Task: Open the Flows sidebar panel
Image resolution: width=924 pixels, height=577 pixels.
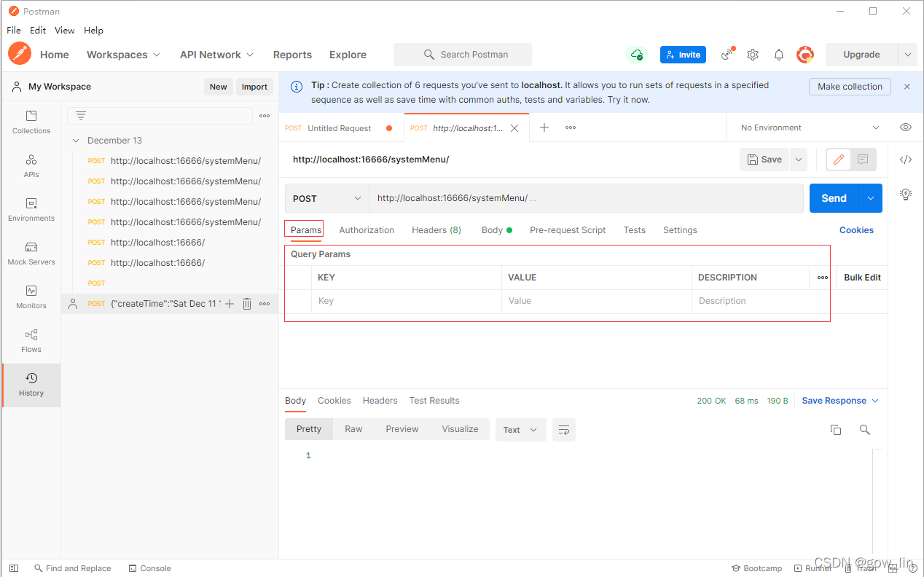Action: (x=31, y=341)
